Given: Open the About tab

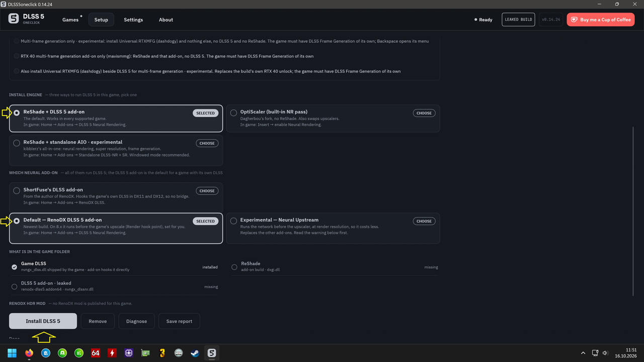Looking at the screenshot, I should [166, 20].
